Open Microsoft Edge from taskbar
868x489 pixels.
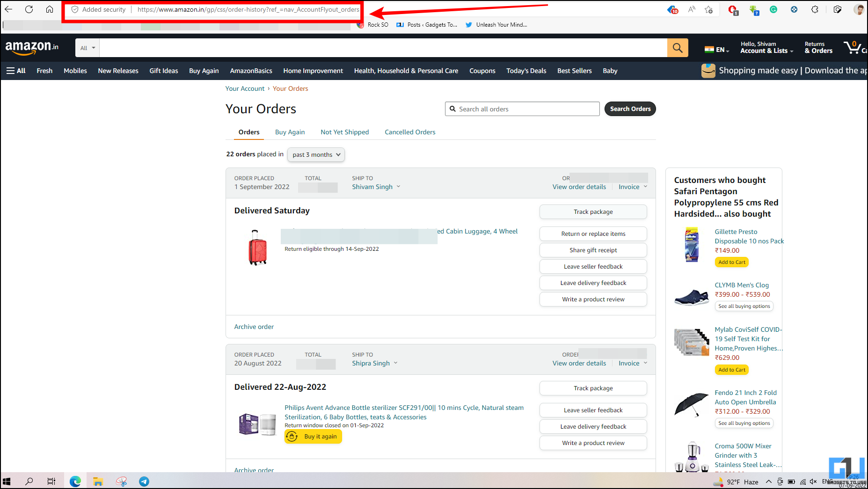75,482
